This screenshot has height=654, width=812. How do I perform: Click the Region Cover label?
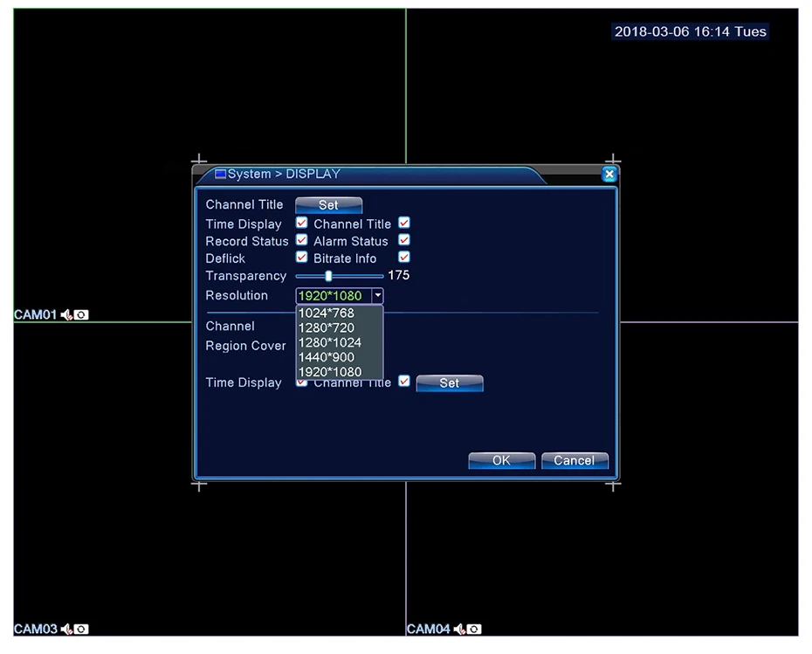point(245,346)
